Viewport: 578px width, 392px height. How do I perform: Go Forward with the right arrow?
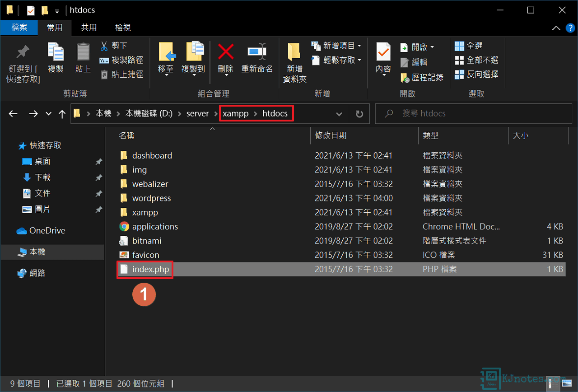point(33,114)
